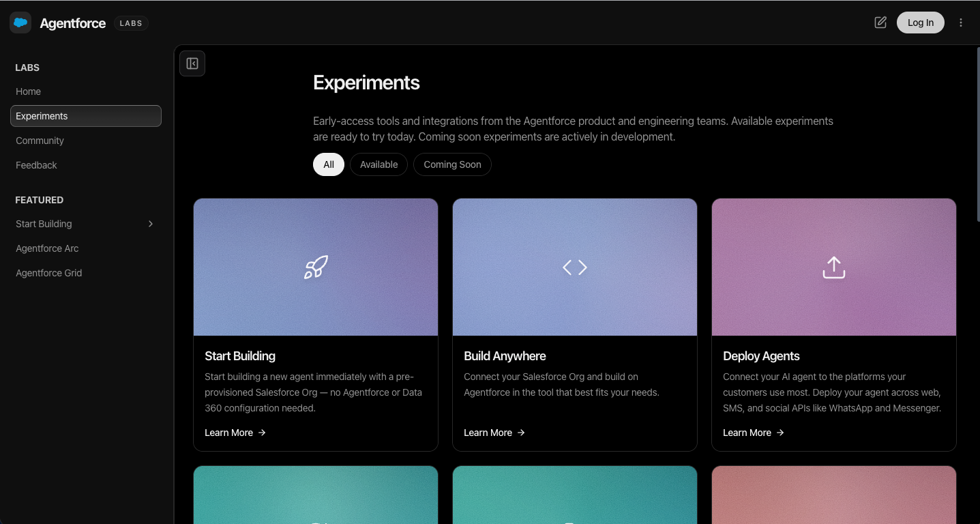Click the LABS section header in sidebar
This screenshot has width=980, height=524.
(27, 68)
